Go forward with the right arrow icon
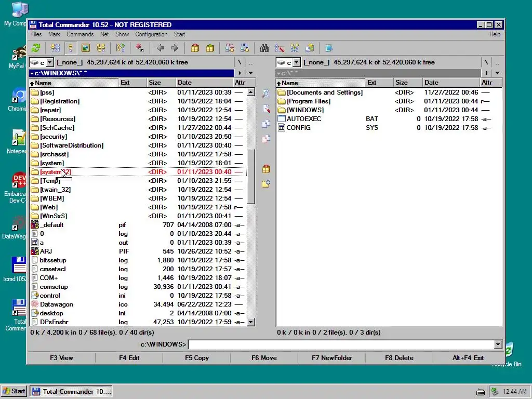This screenshot has width=532, height=399. 175,48
